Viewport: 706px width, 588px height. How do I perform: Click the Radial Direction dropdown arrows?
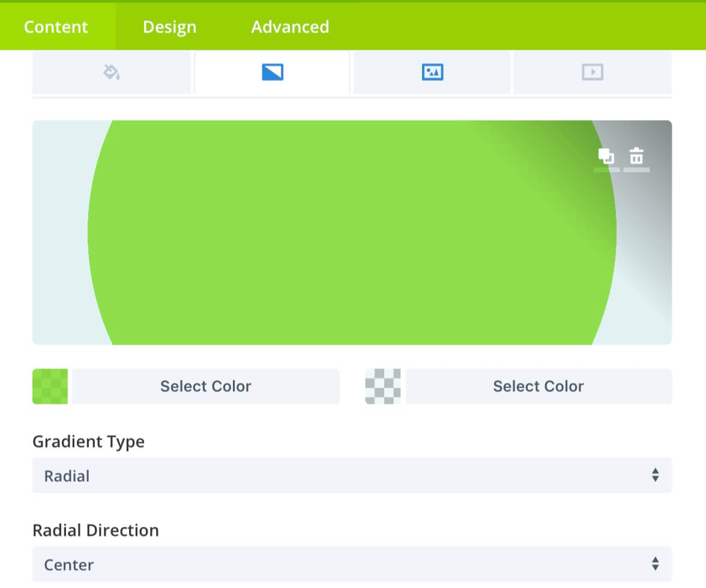(655, 564)
